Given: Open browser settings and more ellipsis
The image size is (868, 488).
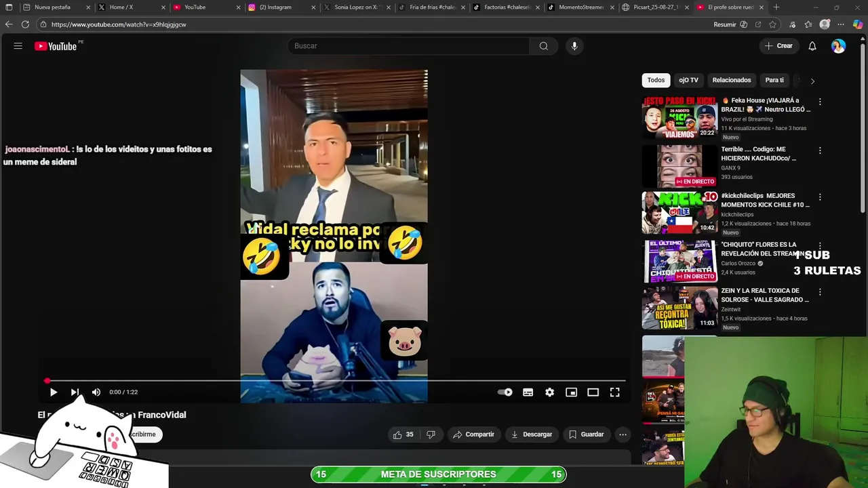Looking at the screenshot, I should click(x=841, y=24).
